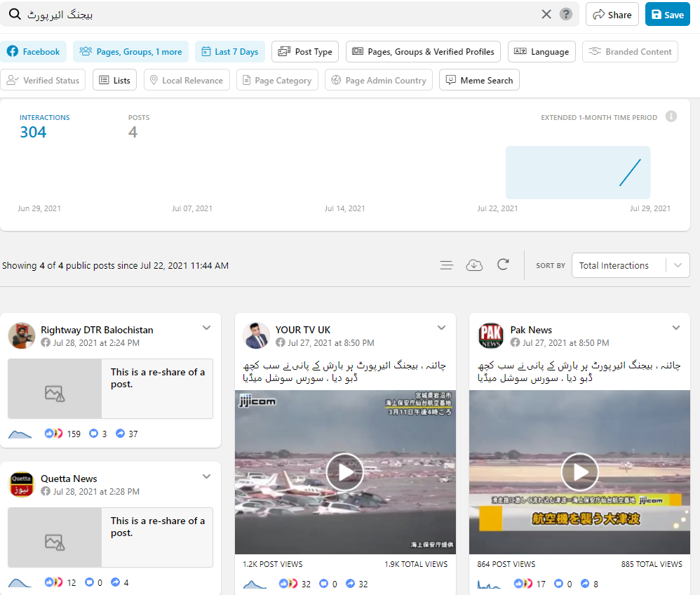
Task: Click the Share button
Action: 612,15
